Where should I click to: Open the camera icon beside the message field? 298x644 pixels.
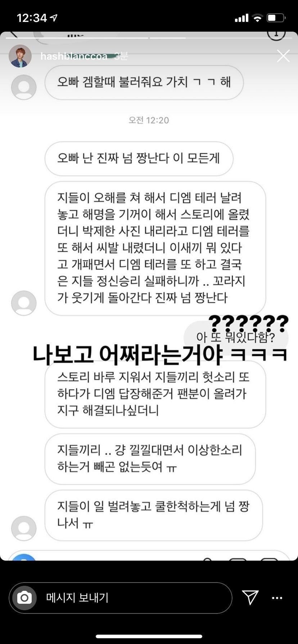point(24,598)
